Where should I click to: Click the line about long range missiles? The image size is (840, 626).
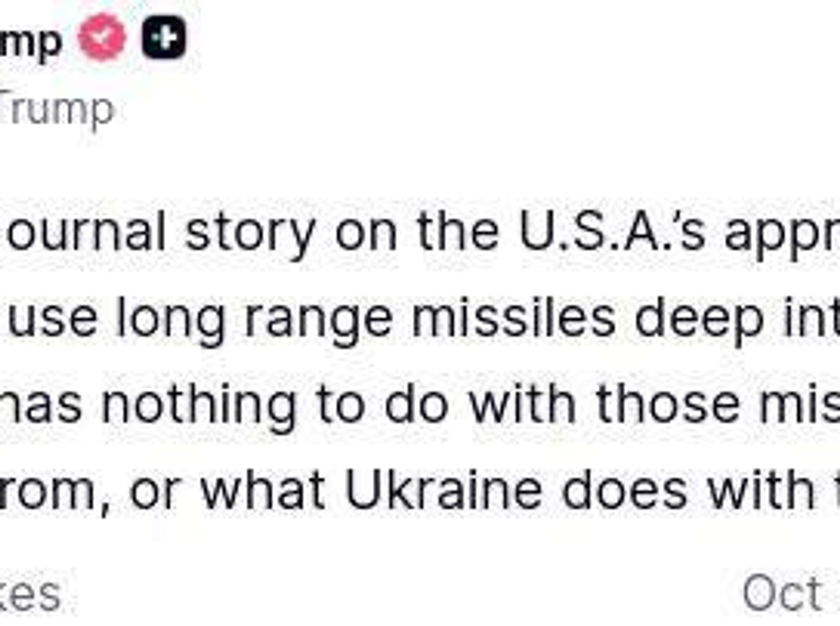(420, 318)
